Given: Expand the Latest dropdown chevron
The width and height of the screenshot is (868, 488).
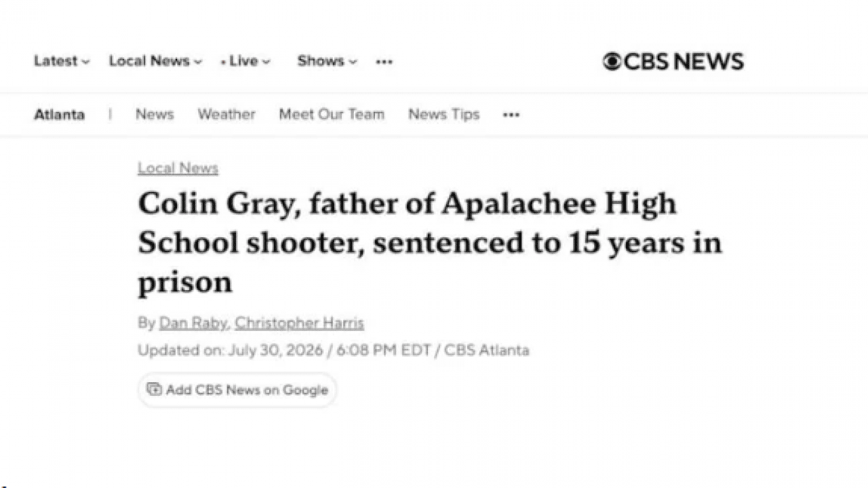Looking at the screenshot, I should coord(85,62).
